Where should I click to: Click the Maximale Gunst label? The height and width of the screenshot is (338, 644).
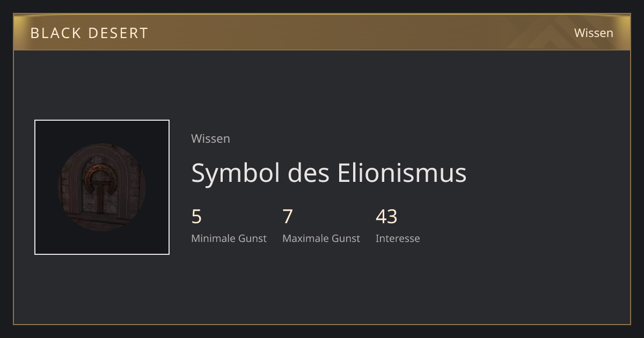click(321, 238)
